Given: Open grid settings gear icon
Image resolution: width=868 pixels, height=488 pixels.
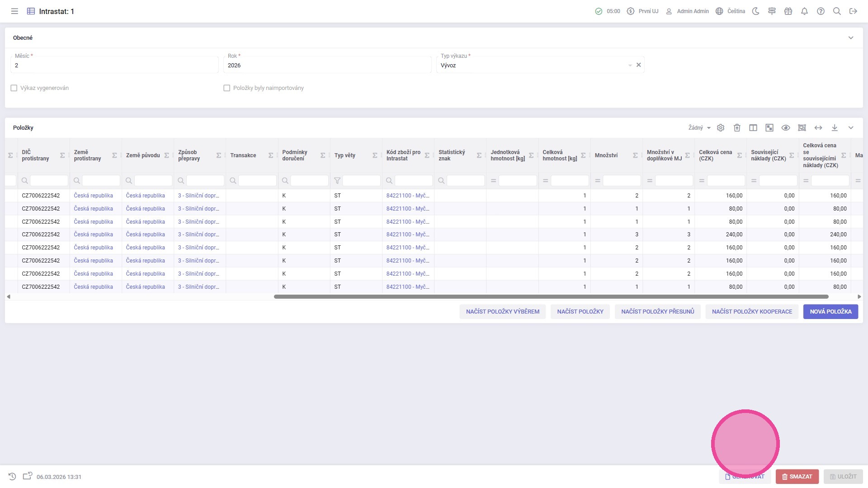Looking at the screenshot, I should tap(721, 128).
